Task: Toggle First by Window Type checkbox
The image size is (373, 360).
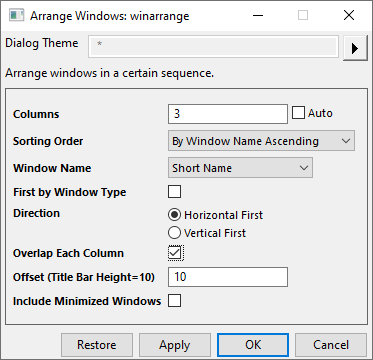Action: 175,192
